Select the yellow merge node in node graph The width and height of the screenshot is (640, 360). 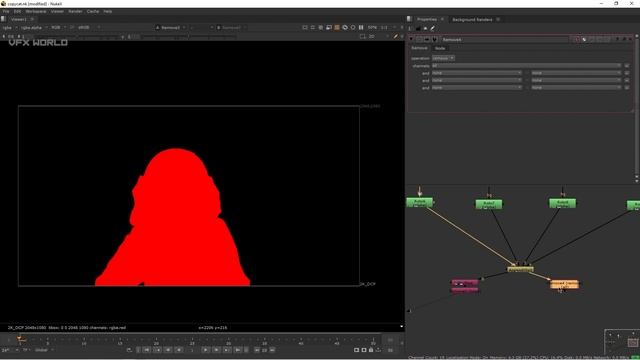click(x=520, y=269)
